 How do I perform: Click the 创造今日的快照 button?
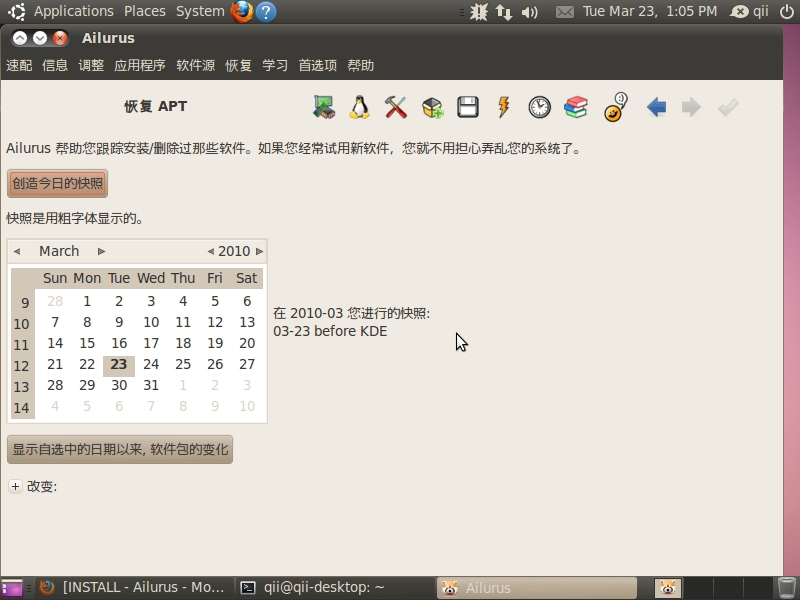point(57,184)
